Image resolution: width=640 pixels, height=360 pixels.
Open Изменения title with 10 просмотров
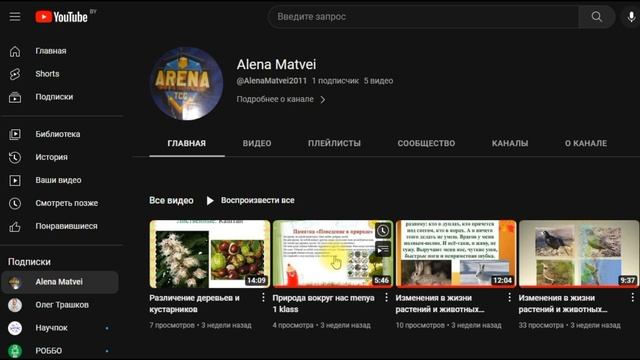[x=440, y=304]
